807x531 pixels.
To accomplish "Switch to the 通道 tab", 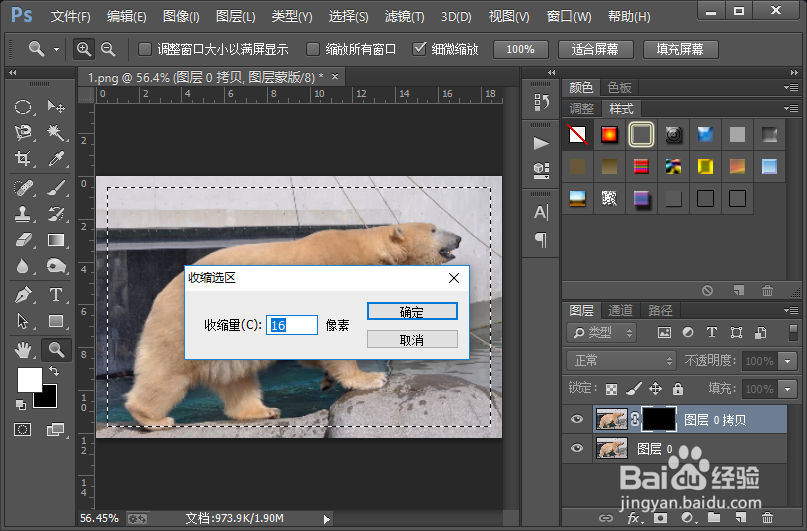I will tap(620, 310).
